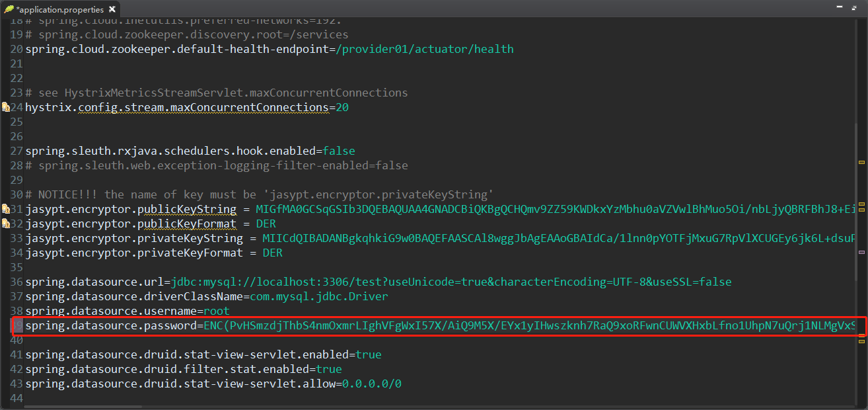The height and width of the screenshot is (410, 868).
Task: Maximize the editor area
Action: point(855,9)
